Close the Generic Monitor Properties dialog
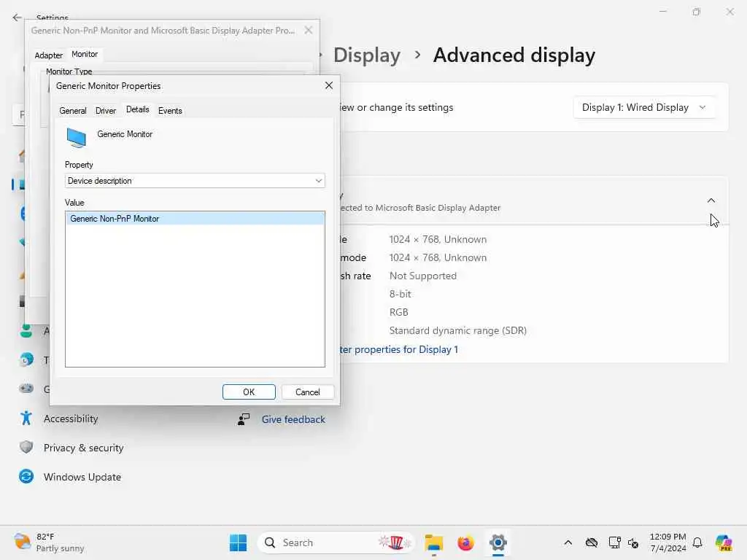This screenshot has width=747, height=560. [x=329, y=85]
